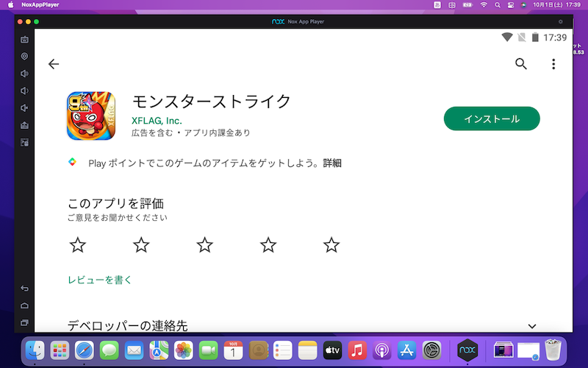Rate the app one star
This screenshot has width=588, height=368.
click(77, 245)
